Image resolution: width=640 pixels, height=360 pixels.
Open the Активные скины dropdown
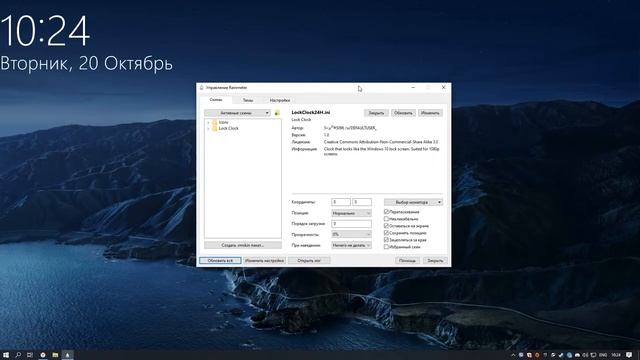click(x=237, y=113)
